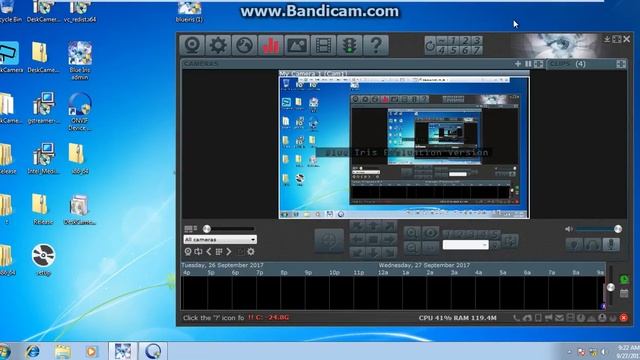This screenshot has height=360, width=640.
Task: Open Windows Explorer folder in taskbar
Action: point(62,351)
